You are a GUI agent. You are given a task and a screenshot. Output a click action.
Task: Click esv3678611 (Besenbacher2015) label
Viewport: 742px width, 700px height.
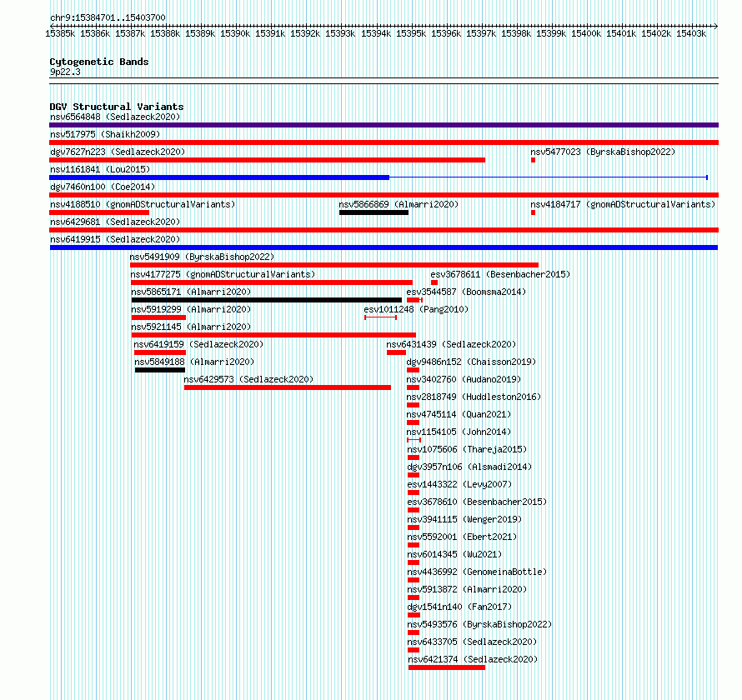pyautogui.click(x=500, y=274)
